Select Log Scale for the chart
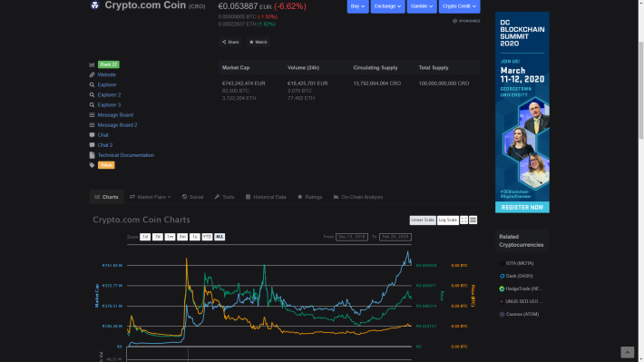The image size is (644, 362). pos(448,220)
